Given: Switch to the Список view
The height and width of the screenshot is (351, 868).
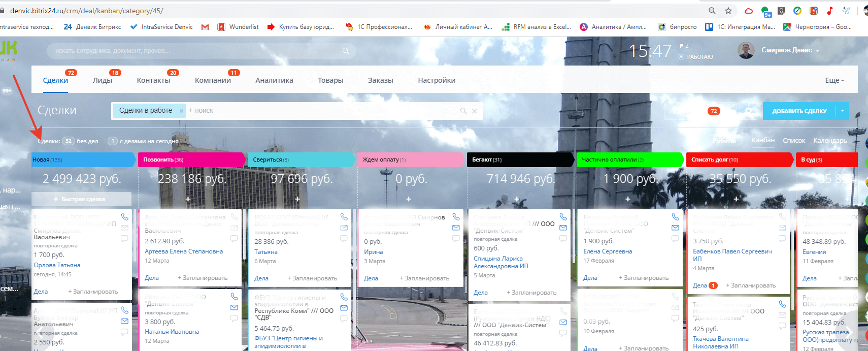Looking at the screenshot, I should click(793, 141).
